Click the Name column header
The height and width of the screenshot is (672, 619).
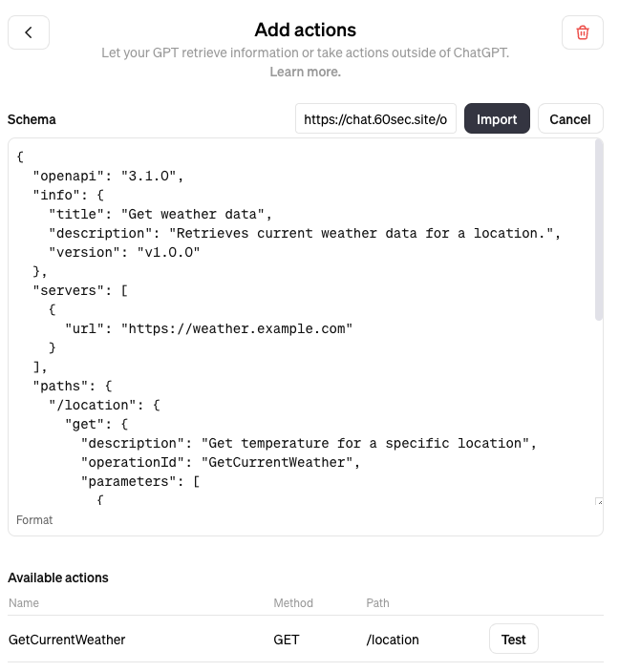24,602
